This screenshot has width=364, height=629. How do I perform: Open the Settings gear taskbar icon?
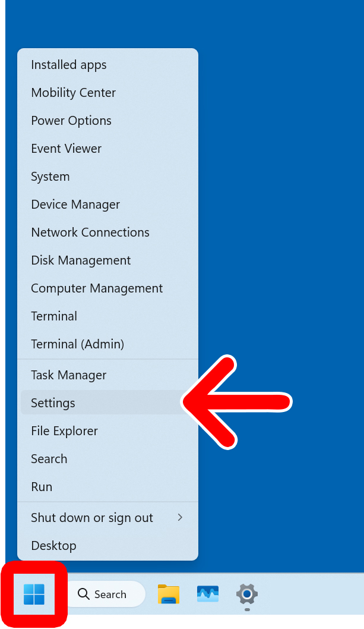click(247, 594)
